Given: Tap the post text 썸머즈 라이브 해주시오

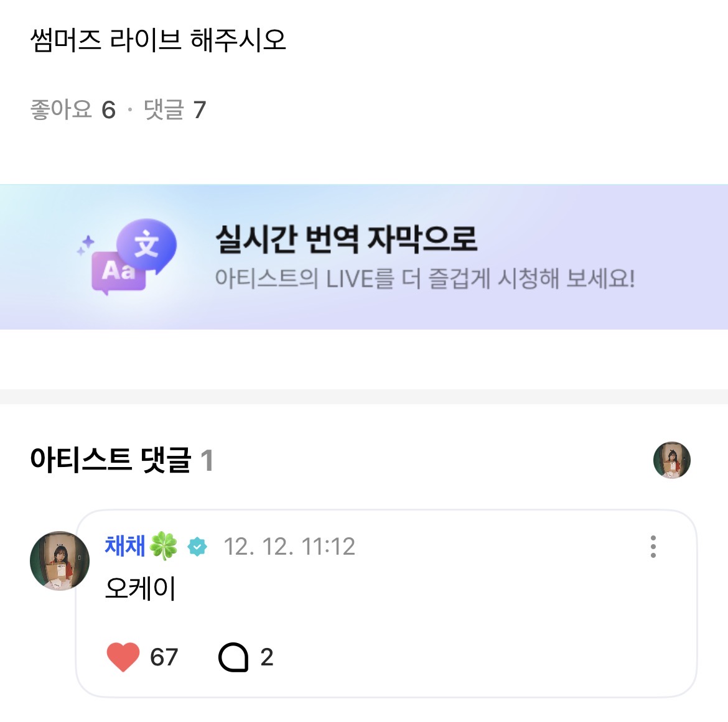Looking at the screenshot, I should pyautogui.click(x=158, y=40).
